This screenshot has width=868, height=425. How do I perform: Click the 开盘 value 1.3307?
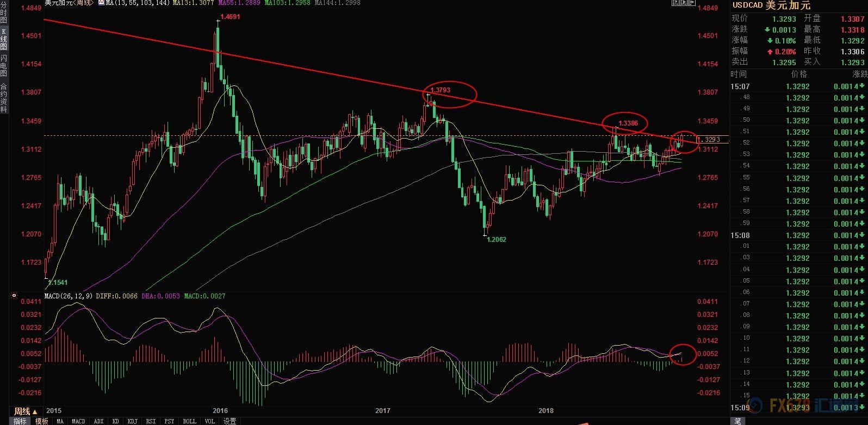coord(852,18)
